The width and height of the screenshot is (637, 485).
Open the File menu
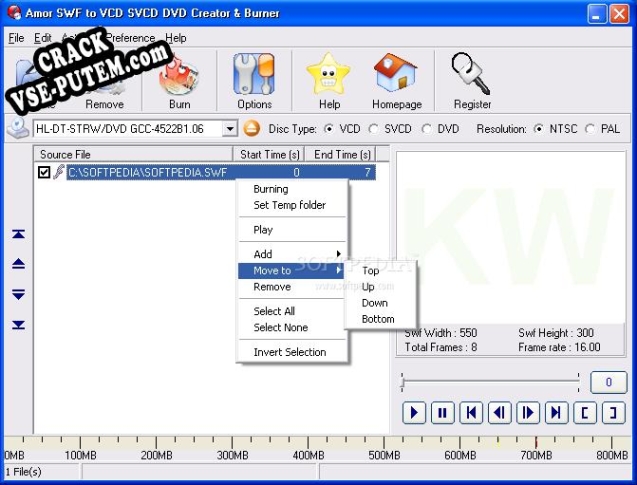16,38
